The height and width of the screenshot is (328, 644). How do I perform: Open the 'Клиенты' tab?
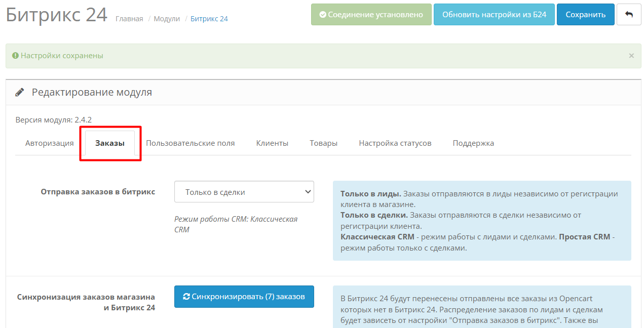(x=272, y=143)
